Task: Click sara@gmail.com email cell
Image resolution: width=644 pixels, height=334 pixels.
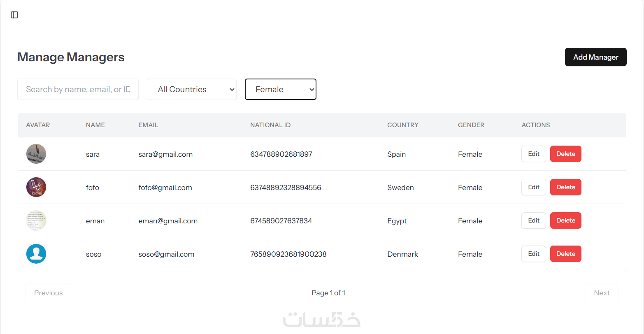Action: pyautogui.click(x=165, y=154)
